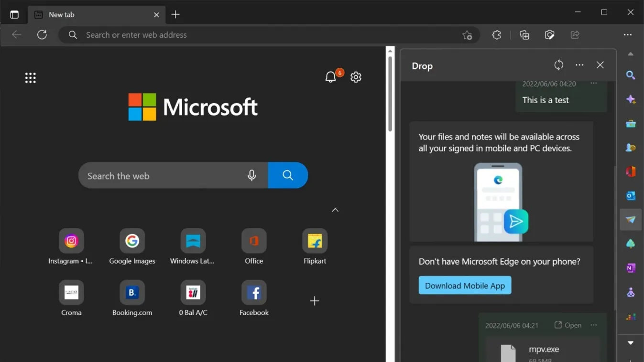The height and width of the screenshot is (362, 644).
Task: Open the Instagram quick link
Action: (71, 247)
